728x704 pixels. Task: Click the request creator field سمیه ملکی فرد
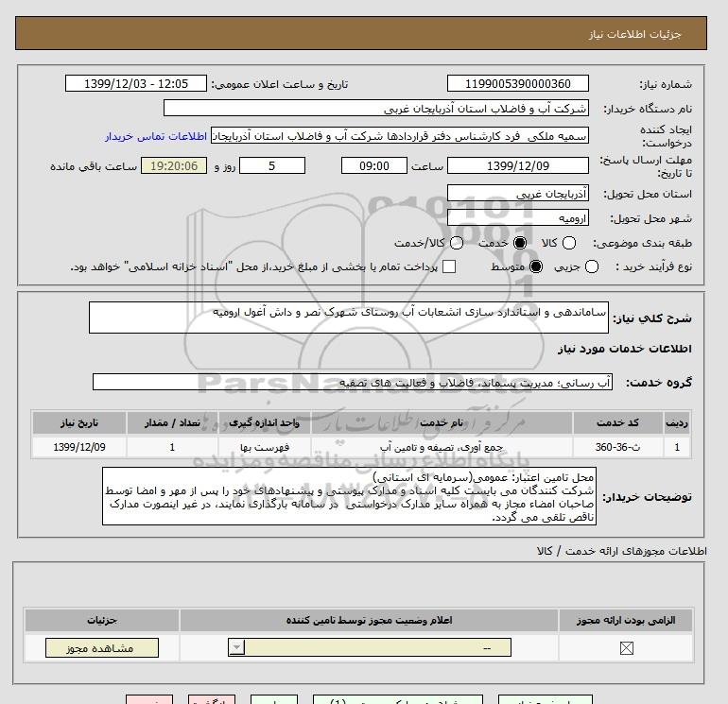click(x=400, y=136)
